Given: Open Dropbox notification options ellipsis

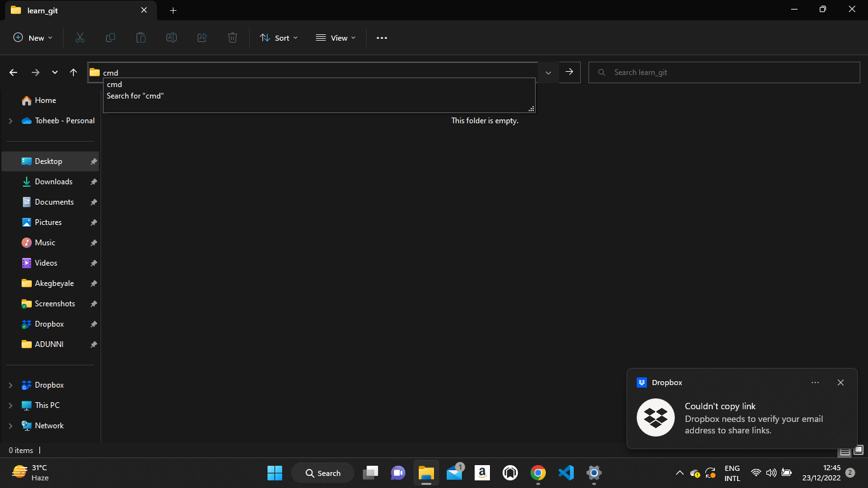Looking at the screenshot, I should point(815,383).
